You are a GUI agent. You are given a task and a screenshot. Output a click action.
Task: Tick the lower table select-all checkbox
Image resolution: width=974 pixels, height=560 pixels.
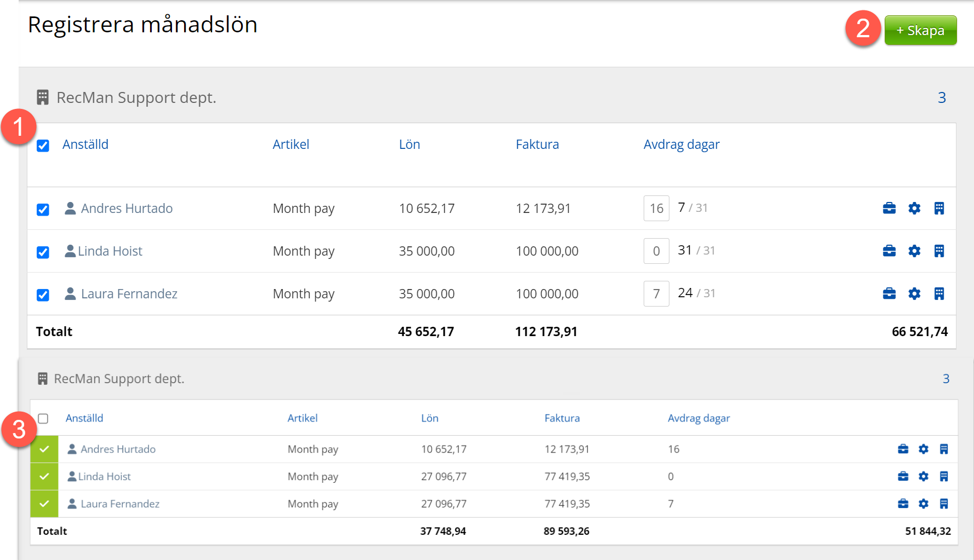(x=43, y=419)
